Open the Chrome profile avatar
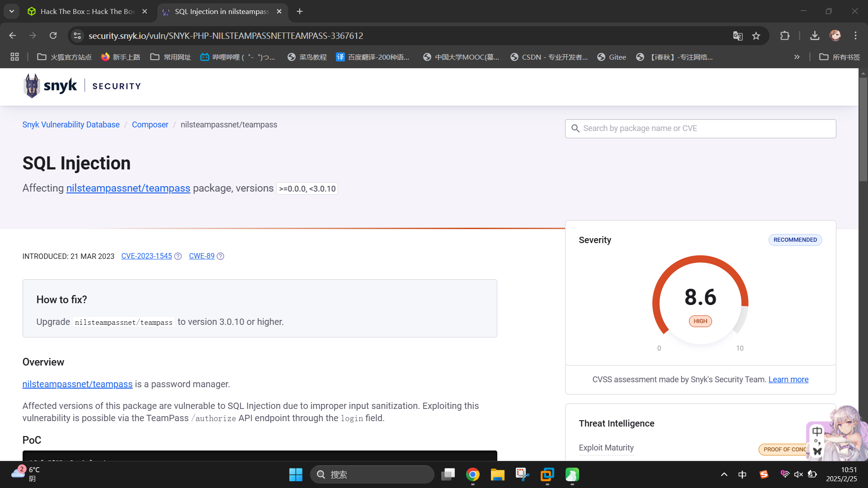Screen dimensions: 868x488 [835, 36]
